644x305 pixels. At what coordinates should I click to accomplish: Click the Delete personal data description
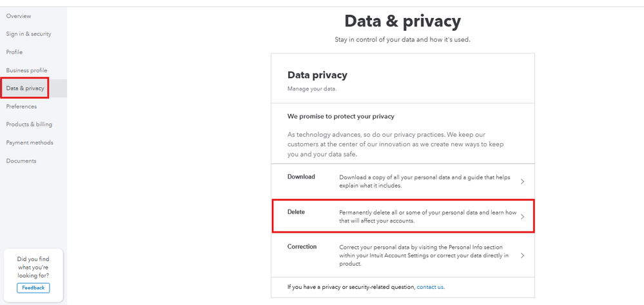pos(428,216)
